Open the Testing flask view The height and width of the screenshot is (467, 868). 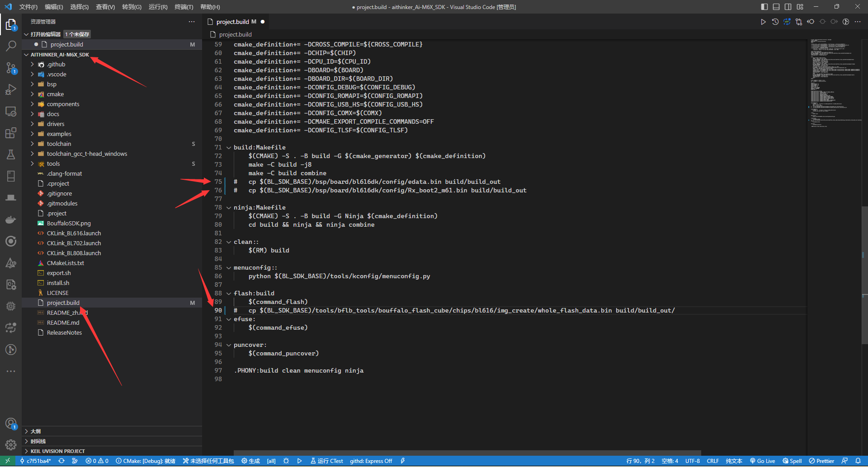pos(11,154)
